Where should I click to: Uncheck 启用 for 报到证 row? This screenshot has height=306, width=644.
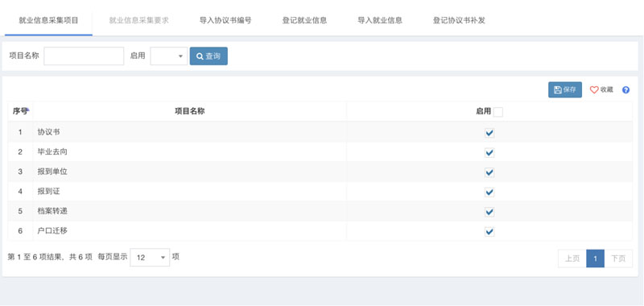point(489,192)
